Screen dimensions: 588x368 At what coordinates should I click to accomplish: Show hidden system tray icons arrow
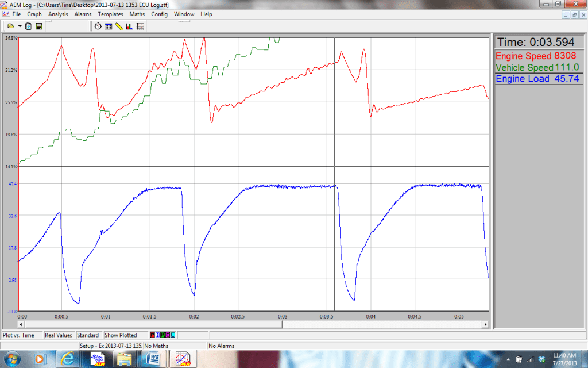tap(509, 359)
